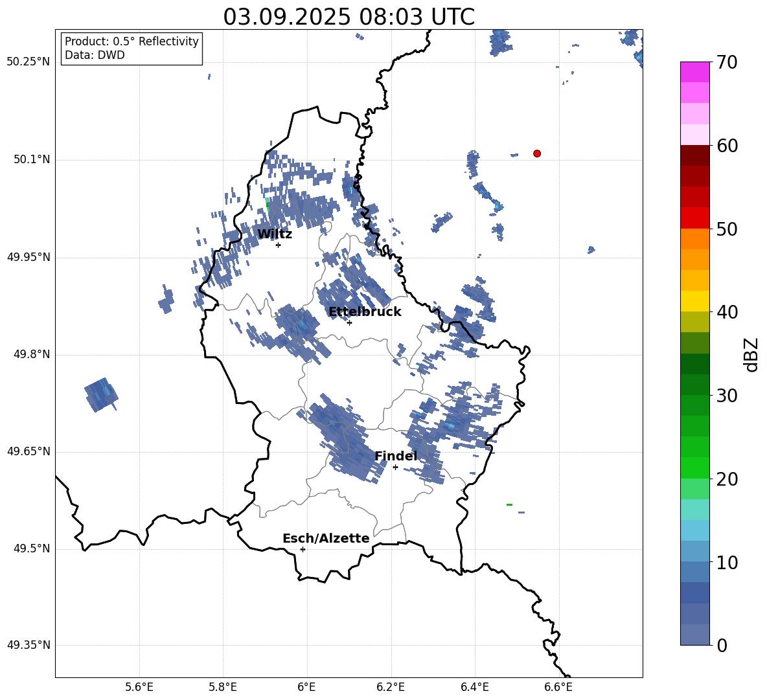Click the 20 value on colorbar
767x700 pixels.
pos(726,479)
